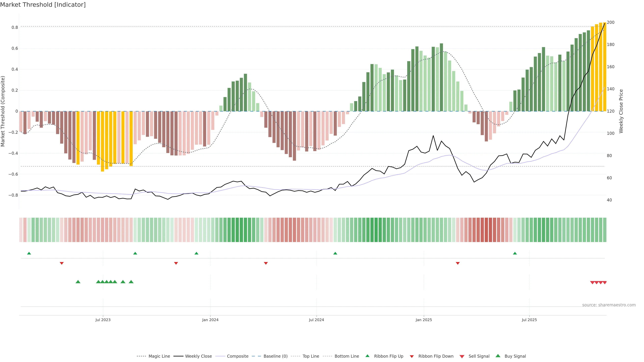
Task: Hide the Composite series via legend
Action: 237,356
